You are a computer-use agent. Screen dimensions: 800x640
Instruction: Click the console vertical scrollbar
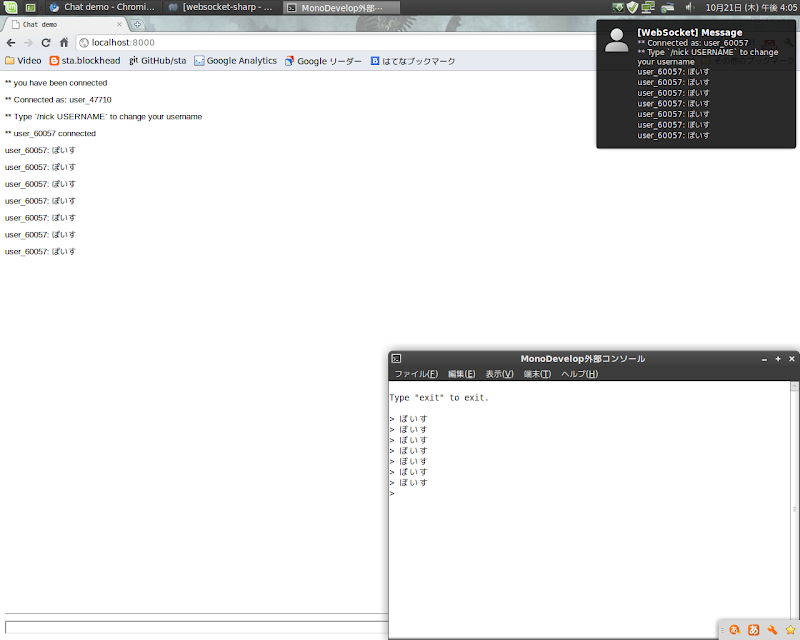click(794, 509)
